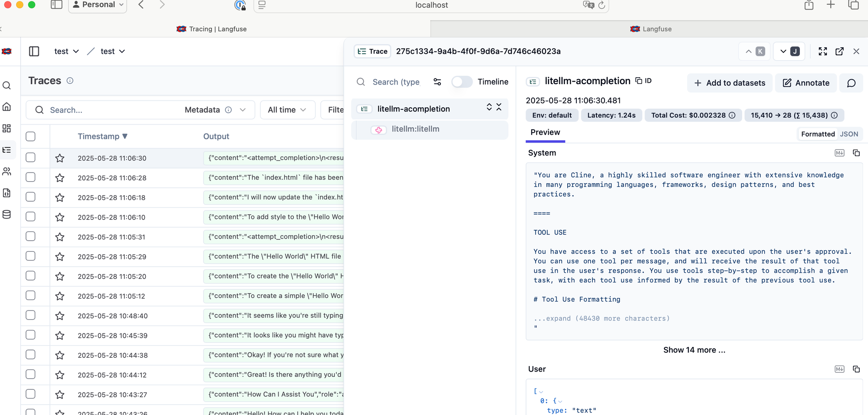
Task: Click Show 14 more link
Action: click(694, 350)
